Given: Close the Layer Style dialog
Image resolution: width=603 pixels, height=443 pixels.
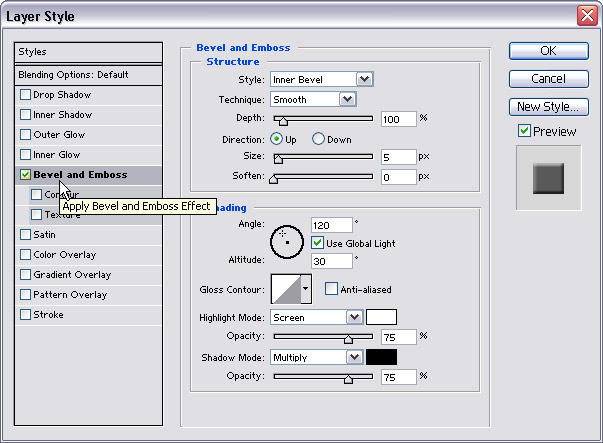Looking at the screenshot, I should pos(587,16).
